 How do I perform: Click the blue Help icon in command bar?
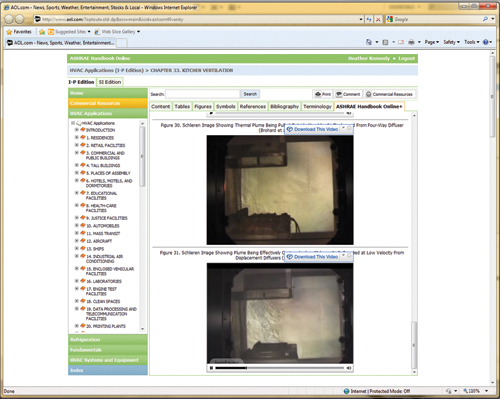(486, 42)
